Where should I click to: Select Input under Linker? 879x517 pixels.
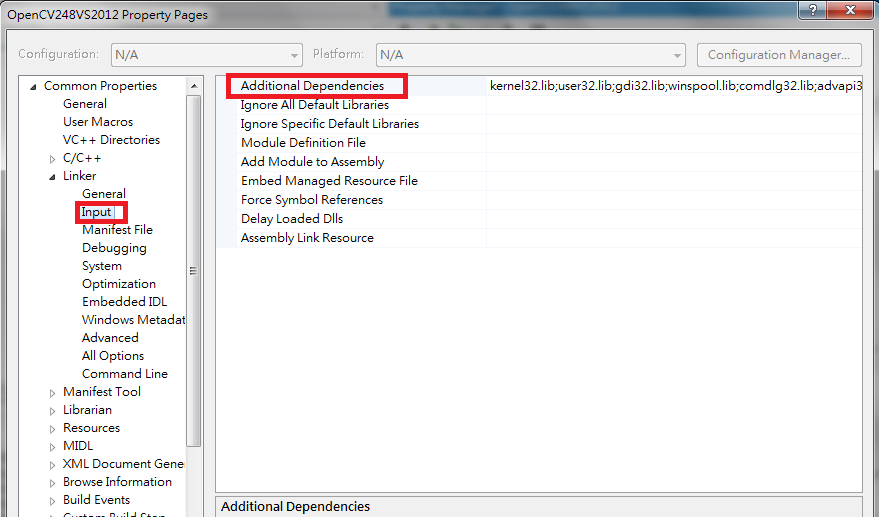click(96, 212)
